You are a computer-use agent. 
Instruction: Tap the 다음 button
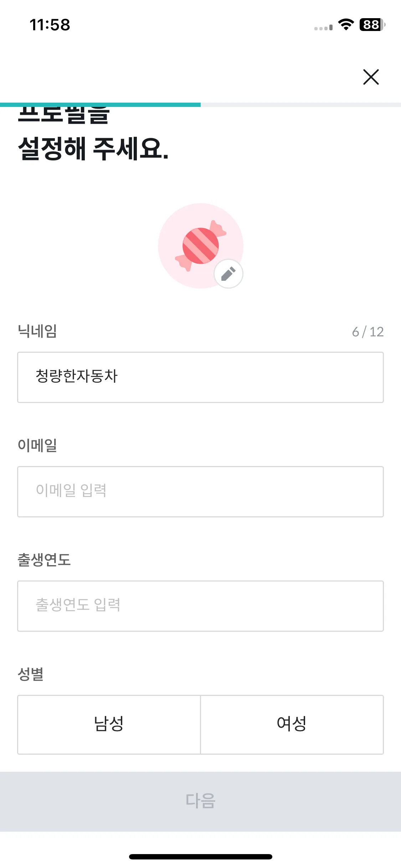[200, 801]
